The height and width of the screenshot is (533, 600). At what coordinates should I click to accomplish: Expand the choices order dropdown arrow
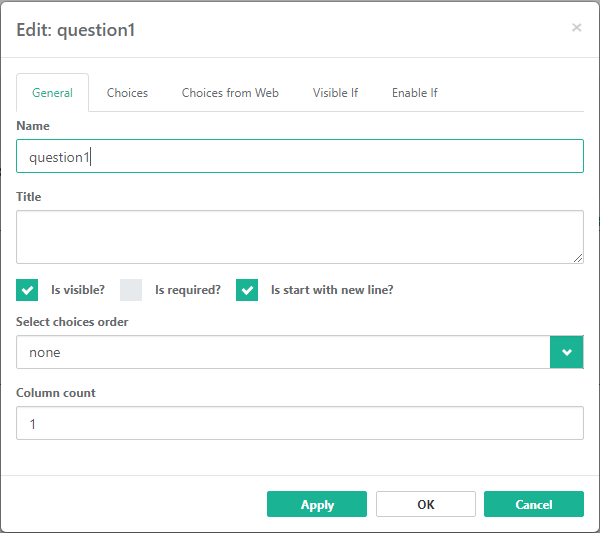pos(567,352)
